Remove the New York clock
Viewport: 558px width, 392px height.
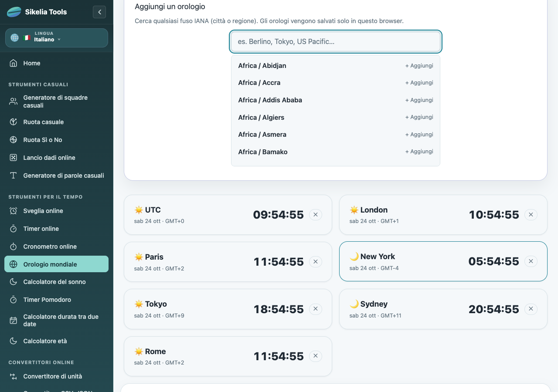(x=531, y=261)
